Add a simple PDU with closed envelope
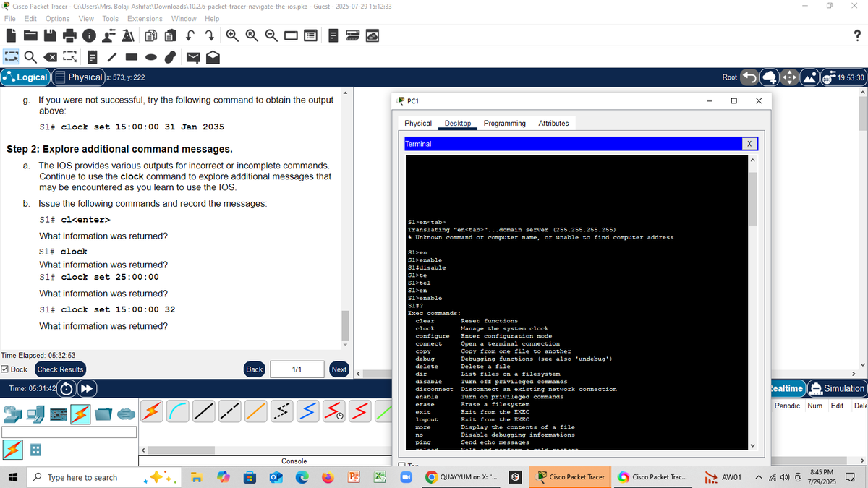Image resolution: width=868 pixels, height=488 pixels. [x=194, y=56]
